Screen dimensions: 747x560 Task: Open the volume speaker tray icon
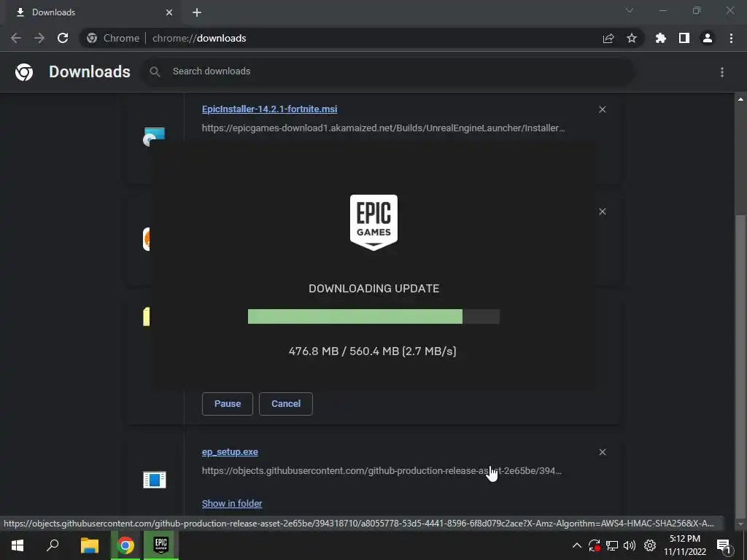pyautogui.click(x=630, y=545)
